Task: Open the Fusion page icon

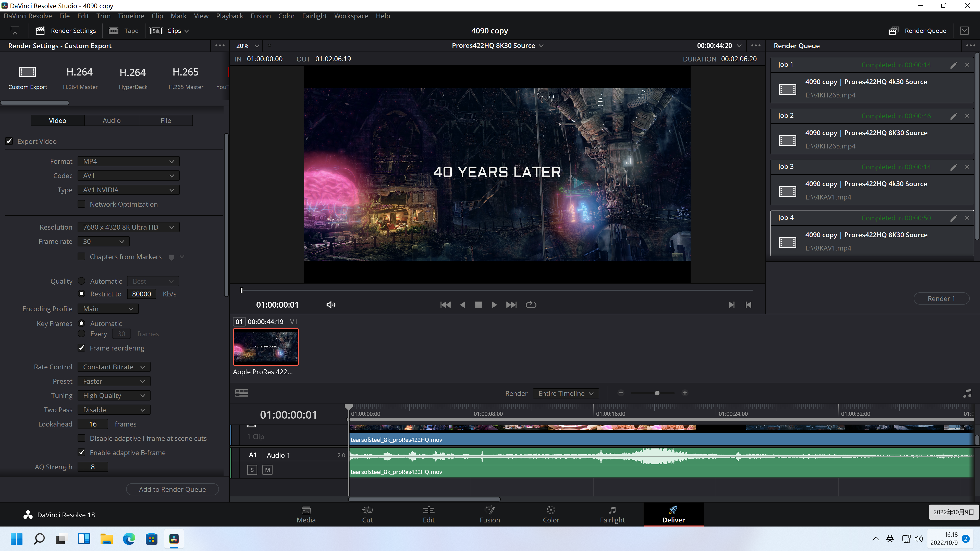Action: pos(490,510)
